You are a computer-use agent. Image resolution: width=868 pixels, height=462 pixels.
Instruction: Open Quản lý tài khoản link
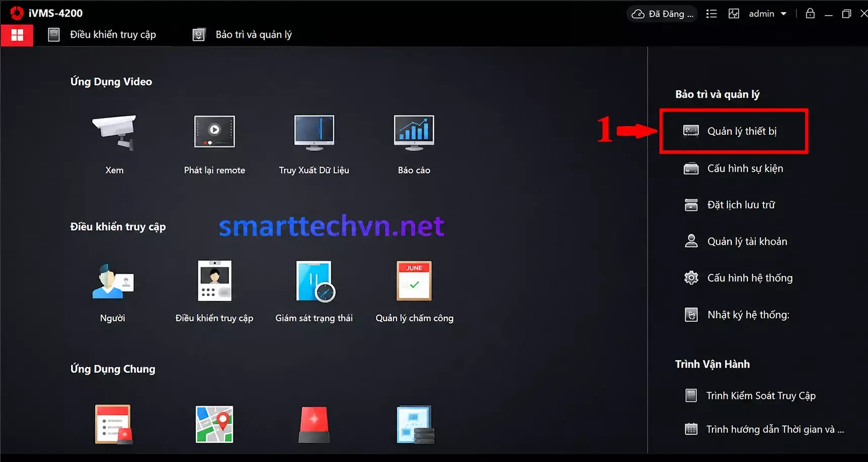(747, 241)
